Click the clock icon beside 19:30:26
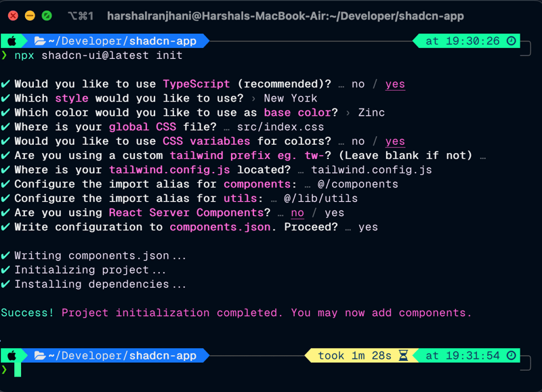The width and height of the screenshot is (542, 392). pyautogui.click(x=512, y=41)
